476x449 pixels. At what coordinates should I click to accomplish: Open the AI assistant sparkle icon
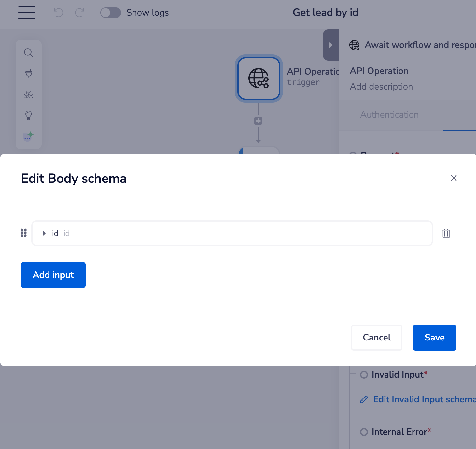29,136
